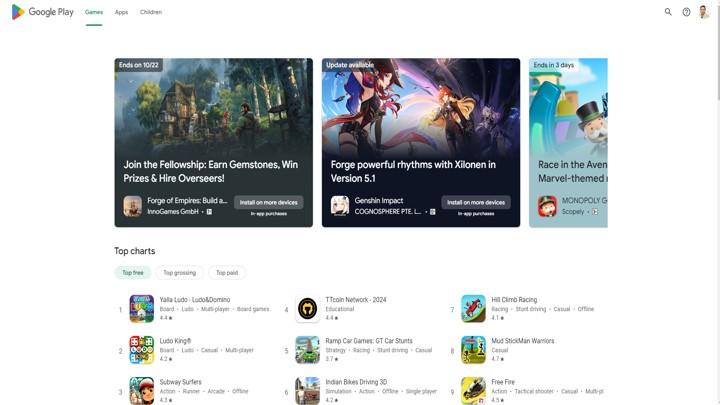Click the page vertical scrollbar

coord(718,202)
